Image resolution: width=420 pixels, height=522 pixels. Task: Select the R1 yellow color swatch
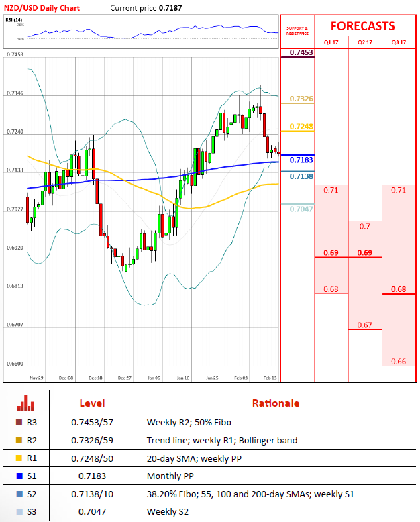[x=19, y=458]
